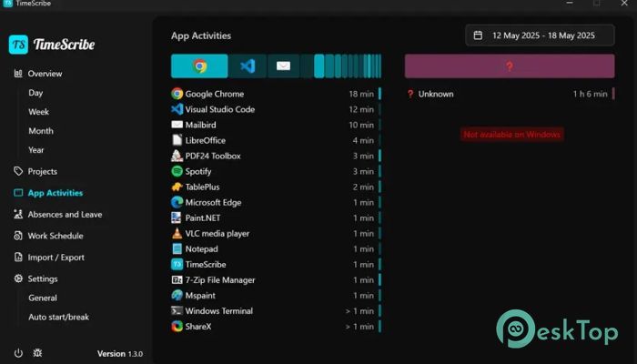Click the PDF24 Toolbox icon
This screenshot has width=637, height=364.
[177, 156]
